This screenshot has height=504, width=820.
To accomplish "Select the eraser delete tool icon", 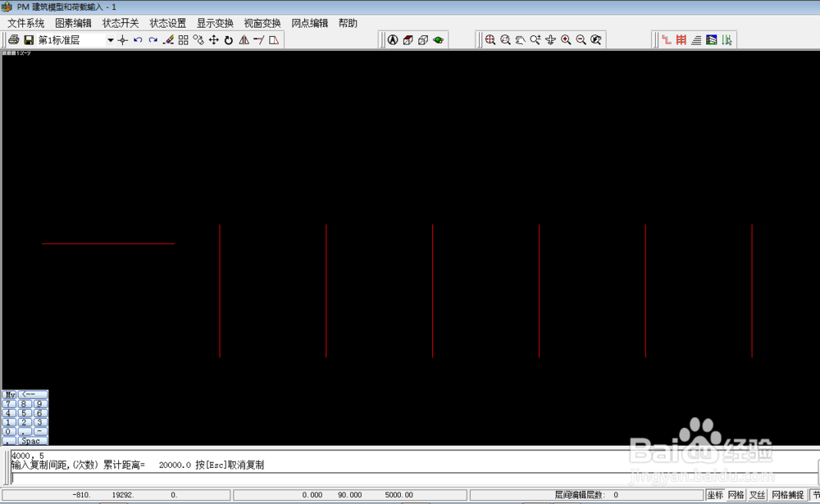I will tap(168, 39).
